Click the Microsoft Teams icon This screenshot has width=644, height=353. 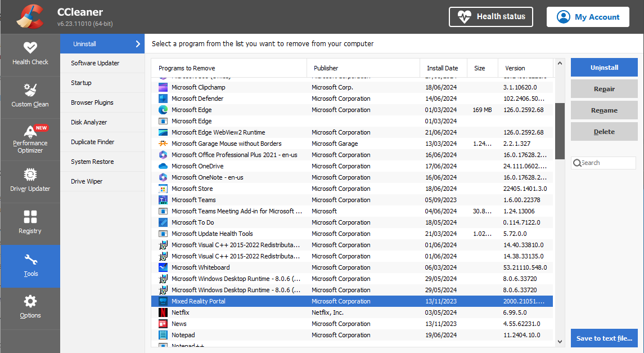(x=163, y=200)
